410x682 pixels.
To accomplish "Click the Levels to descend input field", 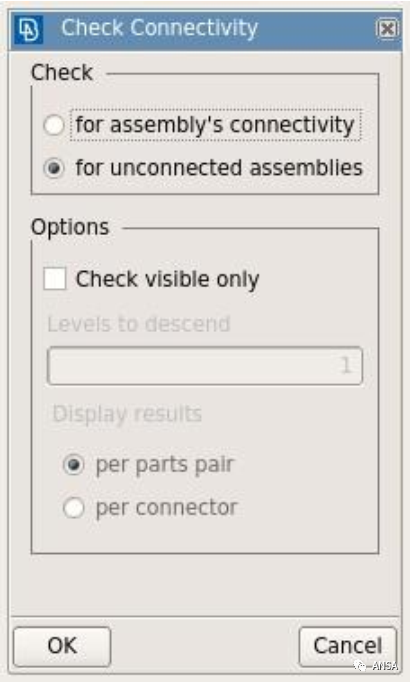I will (205, 365).
